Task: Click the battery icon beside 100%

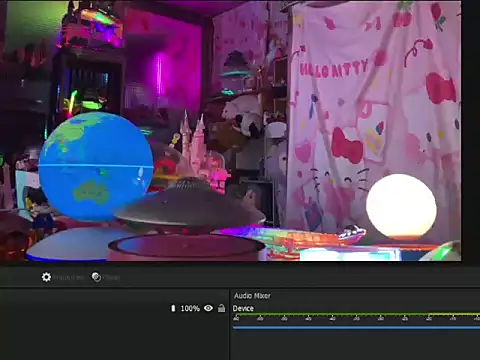Action: coord(173,308)
